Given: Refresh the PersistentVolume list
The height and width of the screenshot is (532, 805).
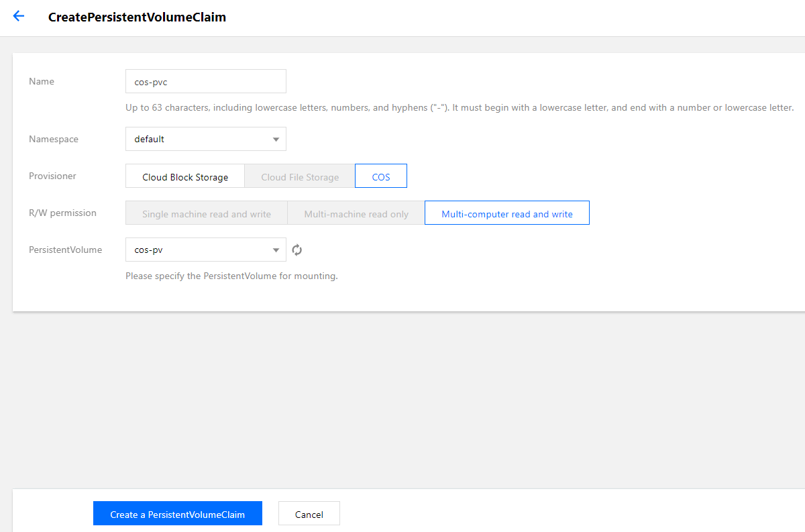Looking at the screenshot, I should 297,250.
